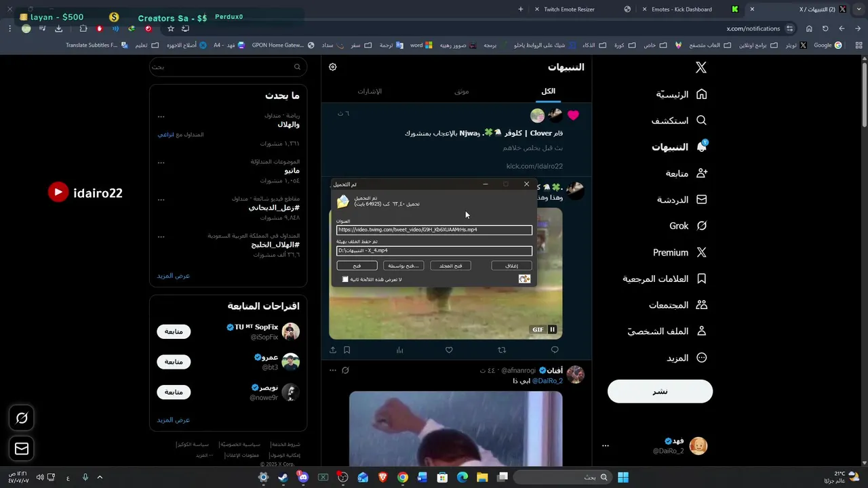The width and height of the screenshot is (868, 488).
Task: Select the موثق notifications tab
Action: (462, 91)
